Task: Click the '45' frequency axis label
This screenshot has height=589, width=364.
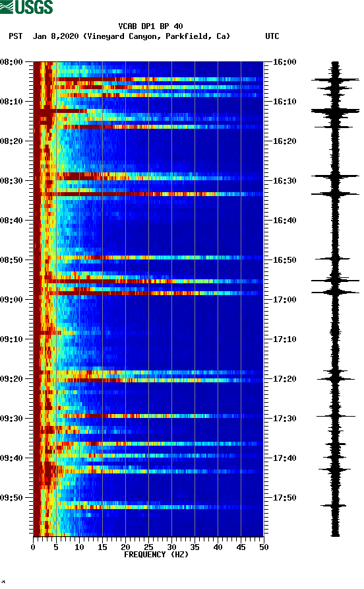Action: tap(241, 547)
